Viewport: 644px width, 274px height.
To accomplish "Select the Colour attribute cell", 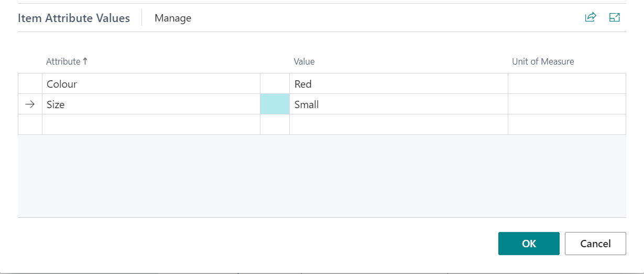I will [151, 84].
